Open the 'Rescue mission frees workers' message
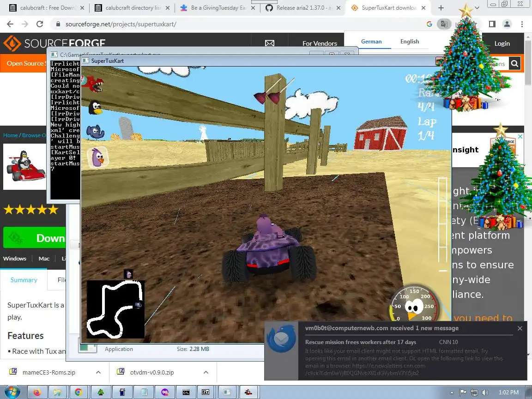Screen dimensions: 532x399 (x=360, y=342)
